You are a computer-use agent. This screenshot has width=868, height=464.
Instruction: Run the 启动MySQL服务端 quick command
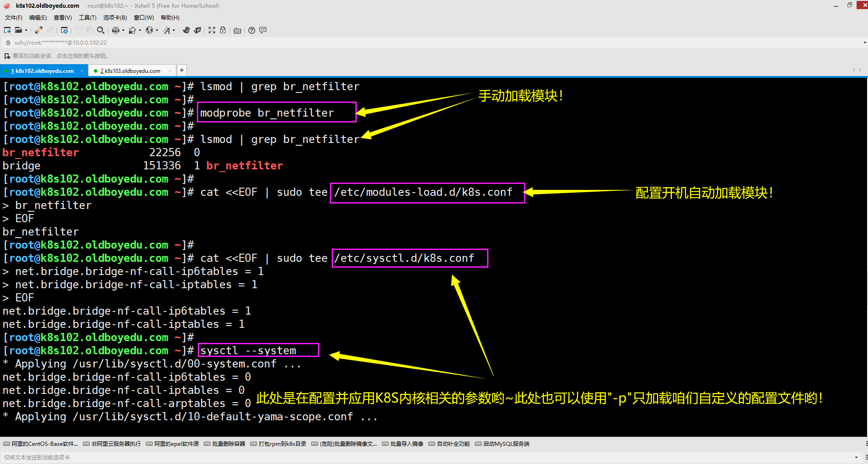click(506, 444)
